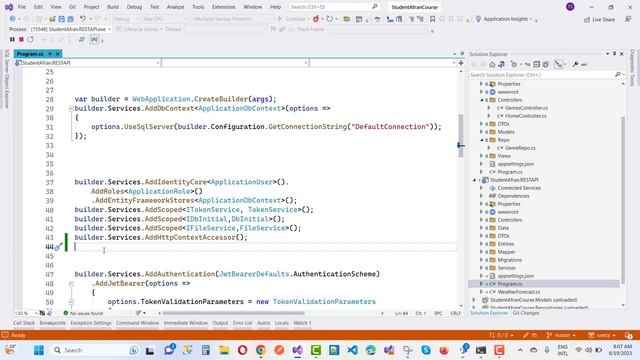The image size is (640, 360).
Task: Click the Navigate Backward toolbar icon
Action: coord(12,19)
